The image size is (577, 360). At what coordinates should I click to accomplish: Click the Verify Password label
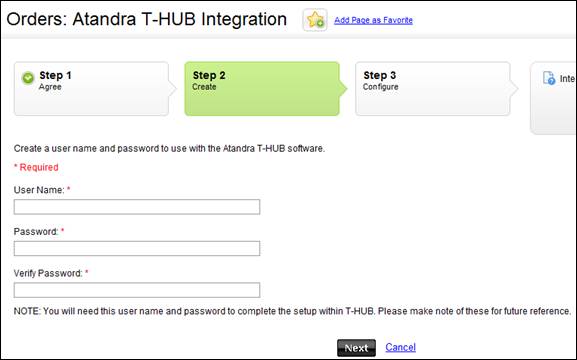(x=48, y=273)
